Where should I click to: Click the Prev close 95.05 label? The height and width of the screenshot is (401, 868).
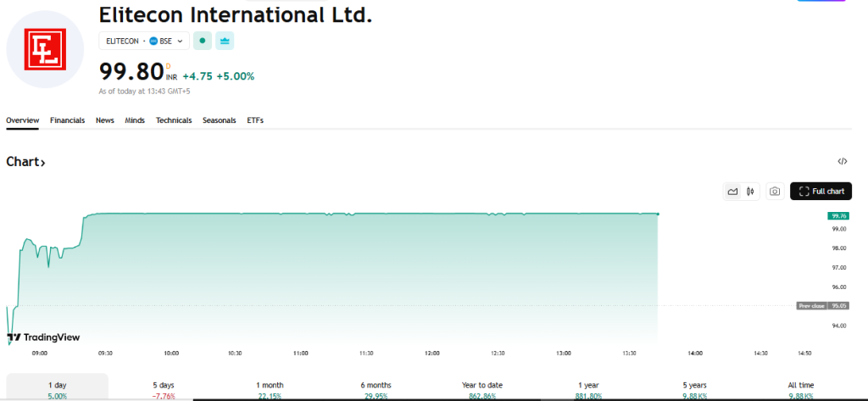tap(822, 306)
